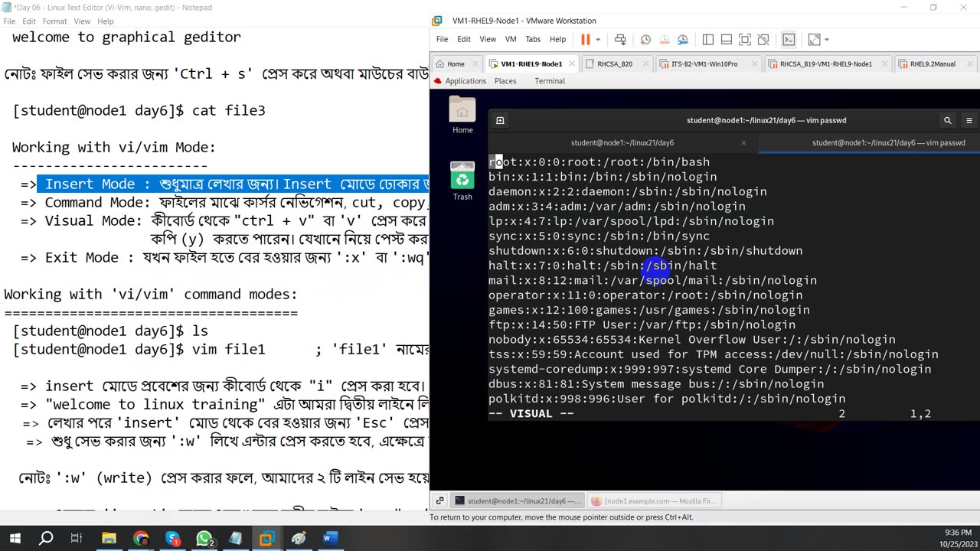Open the terminal hamburger menu
The height and width of the screenshot is (551, 980).
point(969,120)
